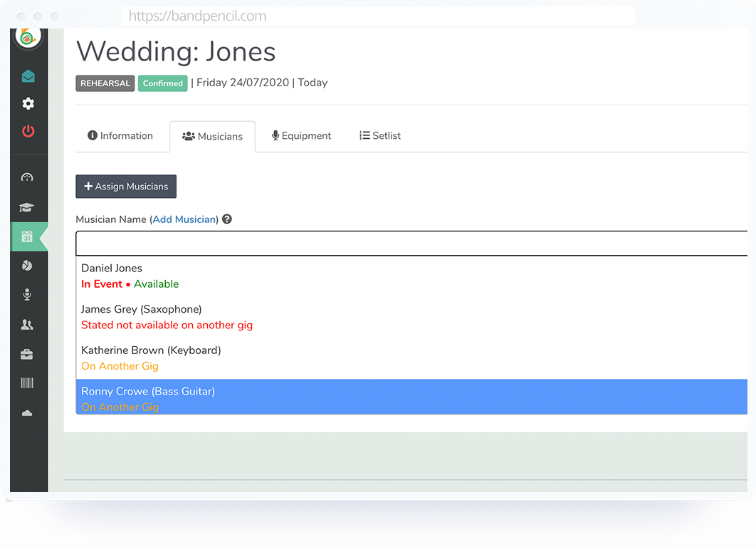Open the help icon beside Musician Name
The image size is (756, 547).
point(226,219)
